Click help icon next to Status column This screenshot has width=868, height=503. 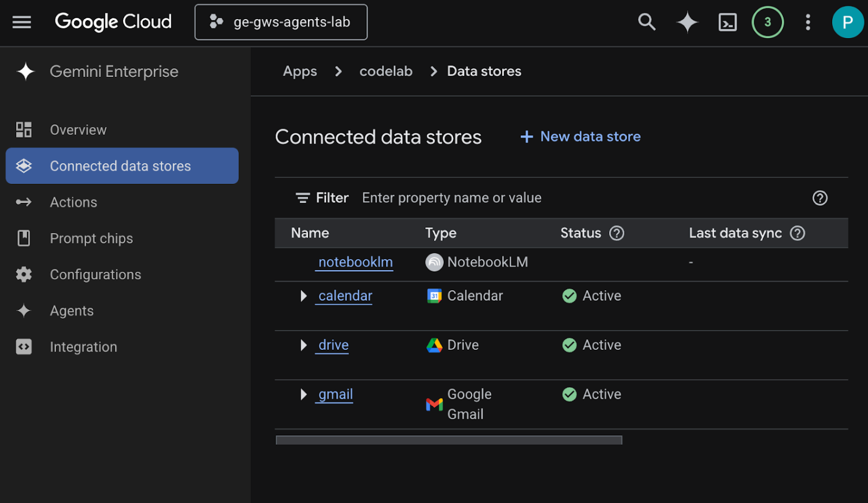(617, 233)
